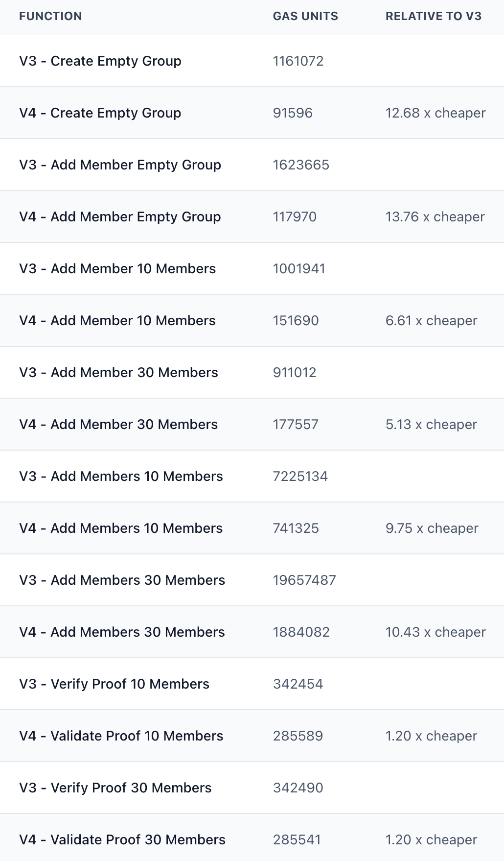Select V4 - Create Empty Group function name
Image resolution: width=504 pixels, height=861 pixels.
100,113
